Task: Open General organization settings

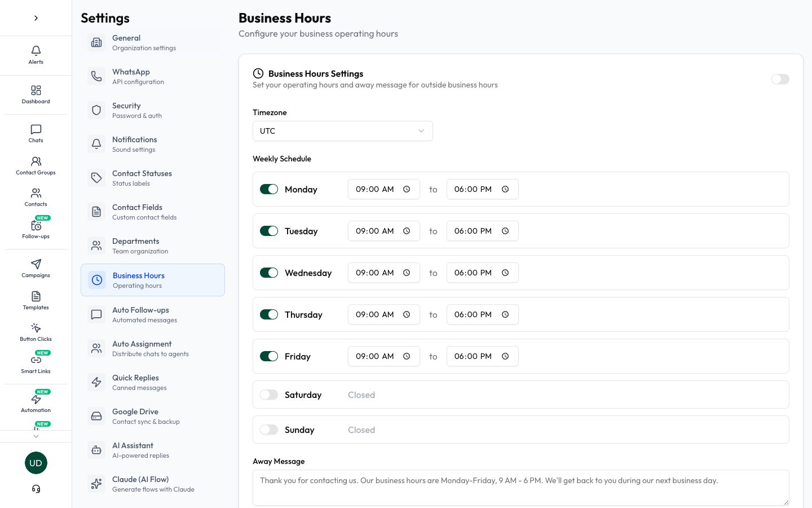Action: coord(153,42)
